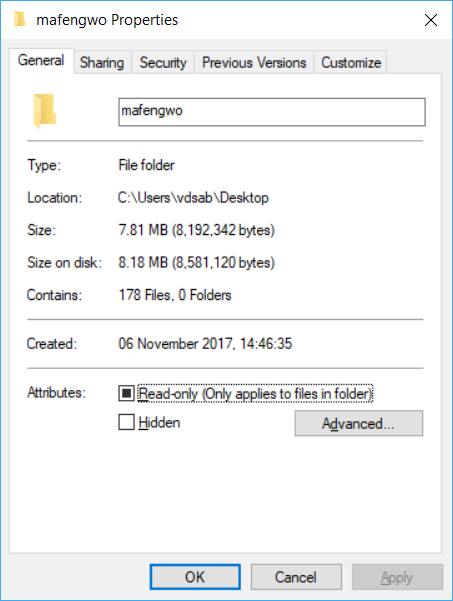Close the mafengwo Properties dialog
This screenshot has height=601, width=453.
(x=431, y=20)
